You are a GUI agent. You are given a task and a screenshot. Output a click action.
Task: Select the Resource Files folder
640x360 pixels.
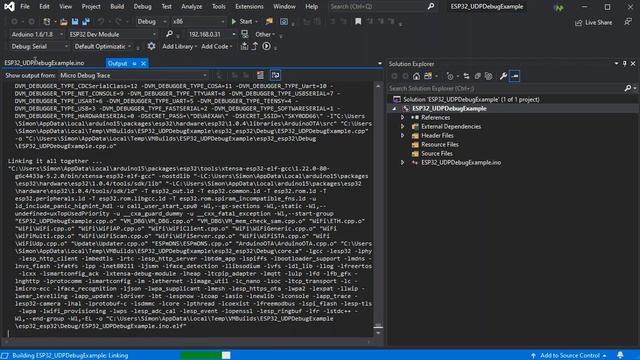(x=440, y=144)
